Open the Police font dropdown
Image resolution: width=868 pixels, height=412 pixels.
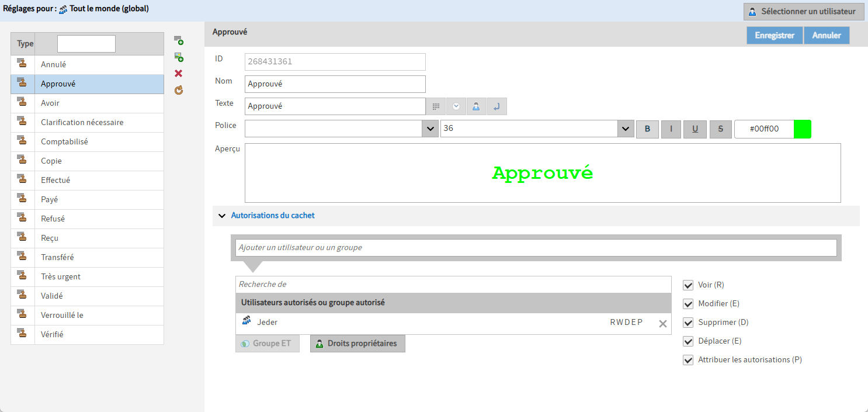430,129
